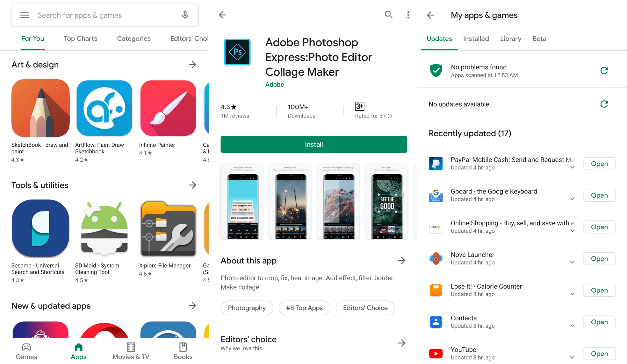
Task: Expand the Nova Launcher details chevron
Action: tap(572, 262)
